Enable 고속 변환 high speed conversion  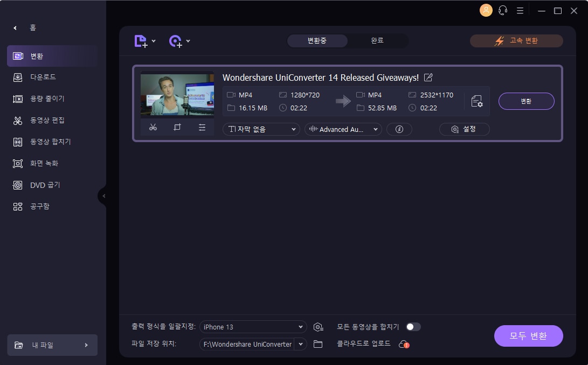pyautogui.click(x=516, y=41)
